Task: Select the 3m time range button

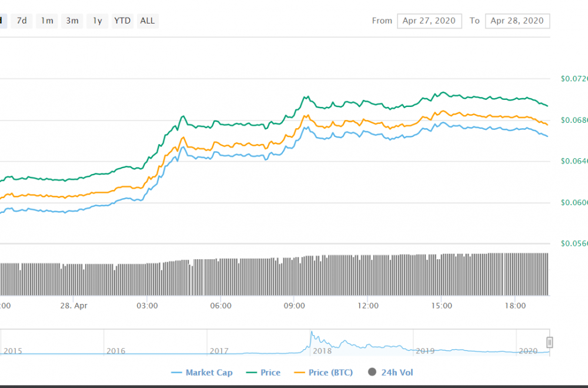Action: click(x=72, y=21)
